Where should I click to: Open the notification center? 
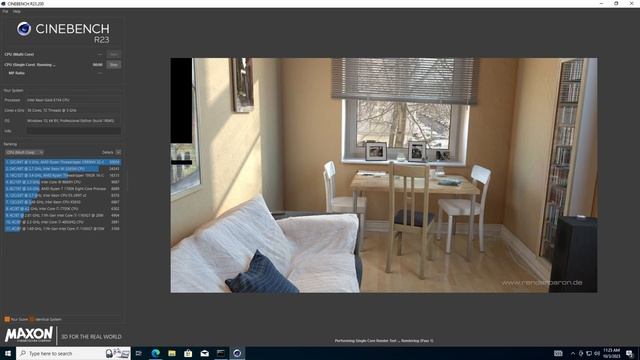click(630, 353)
